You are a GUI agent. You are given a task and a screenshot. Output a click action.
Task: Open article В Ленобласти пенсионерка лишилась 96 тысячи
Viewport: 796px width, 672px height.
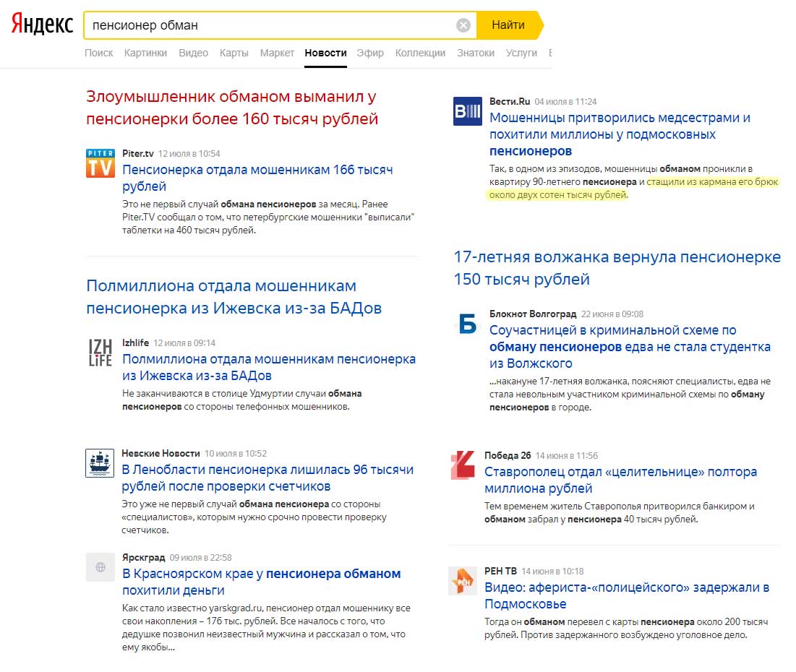pyautogui.click(x=268, y=478)
